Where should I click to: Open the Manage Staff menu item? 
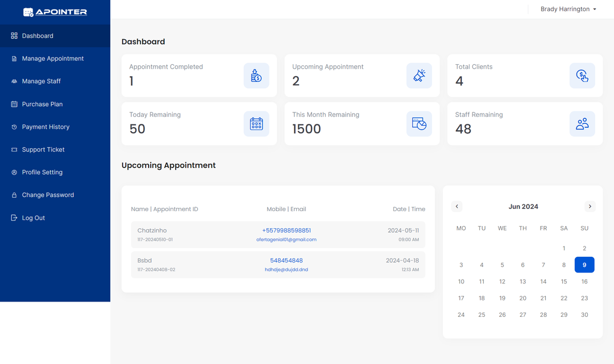pyautogui.click(x=41, y=81)
